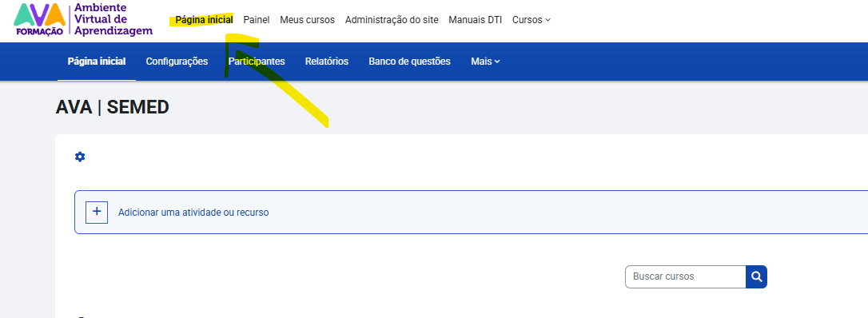Open Painel in the top menu

pos(257,20)
